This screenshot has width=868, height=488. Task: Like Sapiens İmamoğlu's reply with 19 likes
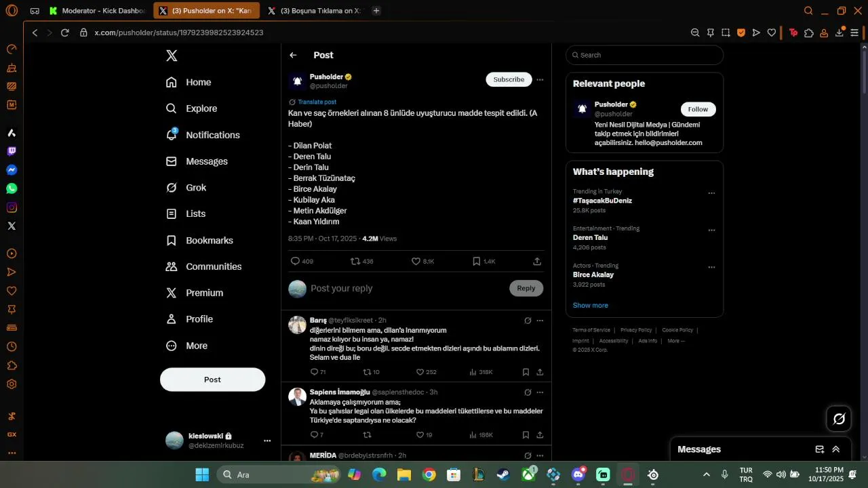tap(424, 435)
